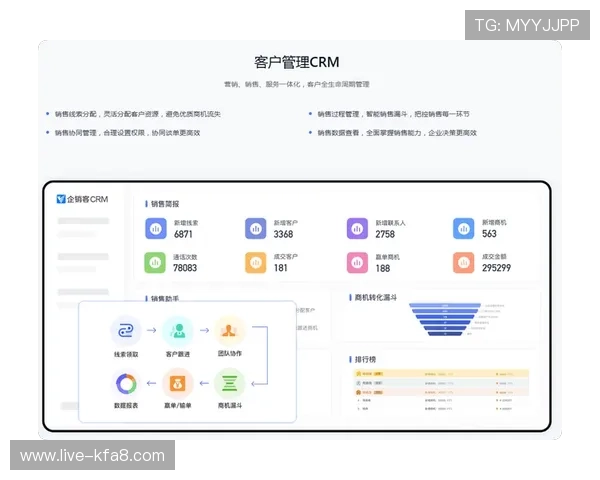The height and width of the screenshot is (480, 600).
Task: Click the first yellow leaderboard row
Action: coord(441,374)
